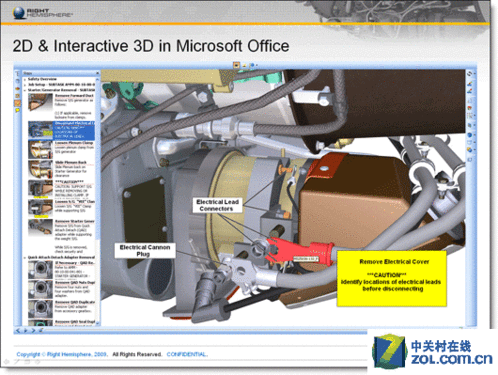Click the next step arrow in bottom bar

point(33,330)
